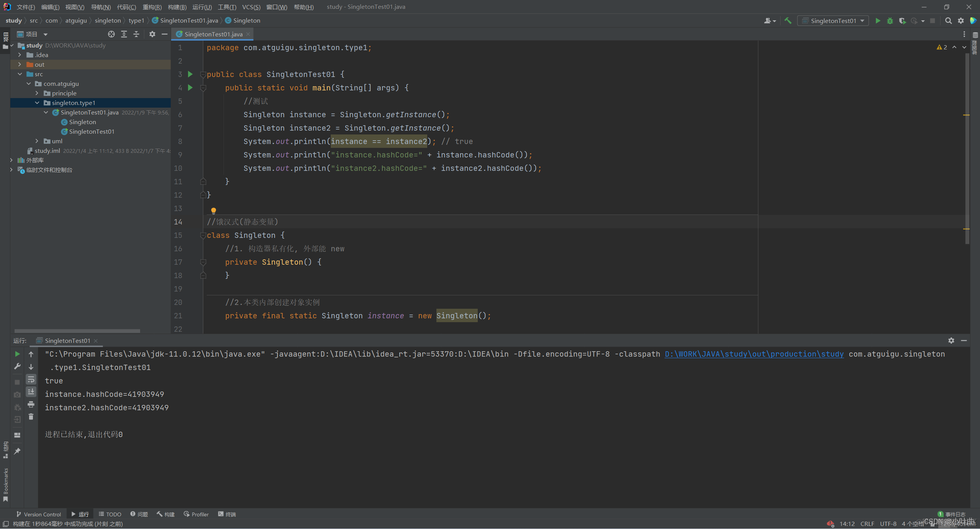Click the intention light bulb in the editor

tap(214, 210)
